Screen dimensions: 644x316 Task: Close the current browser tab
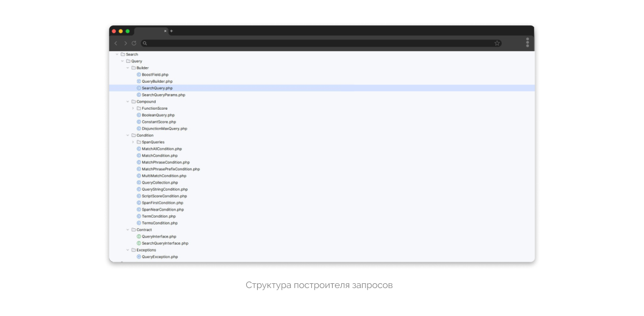(165, 31)
